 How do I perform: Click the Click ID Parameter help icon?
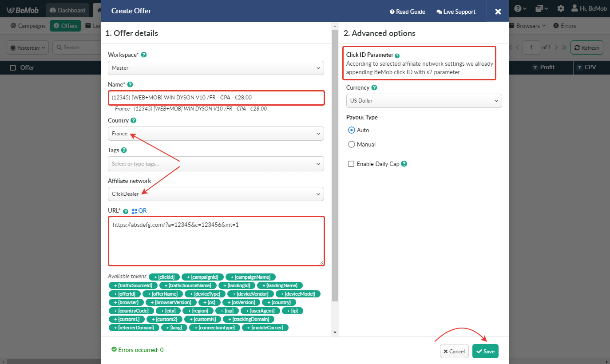tap(397, 56)
